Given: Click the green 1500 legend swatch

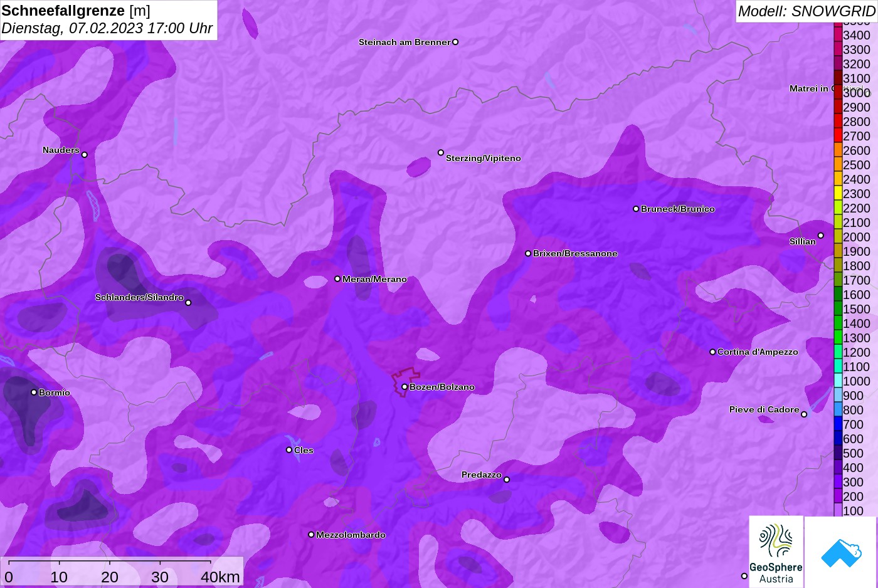Looking at the screenshot, I should point(838,308).
